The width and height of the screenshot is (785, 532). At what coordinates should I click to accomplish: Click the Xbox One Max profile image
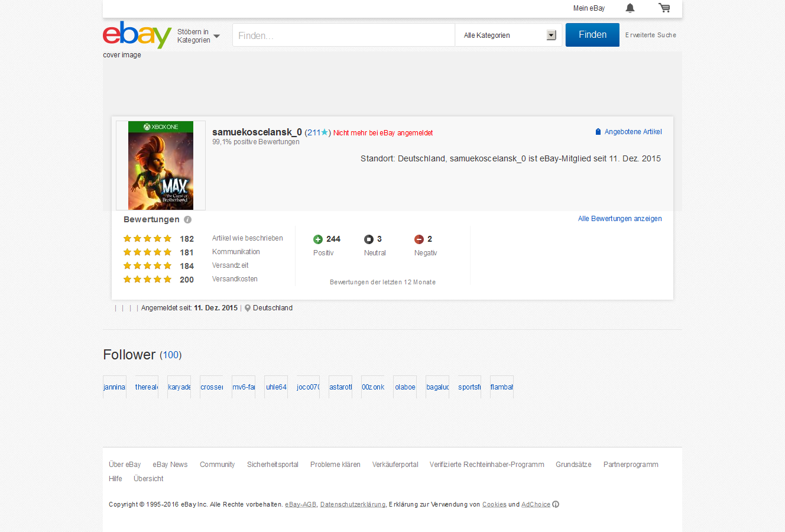161,166
